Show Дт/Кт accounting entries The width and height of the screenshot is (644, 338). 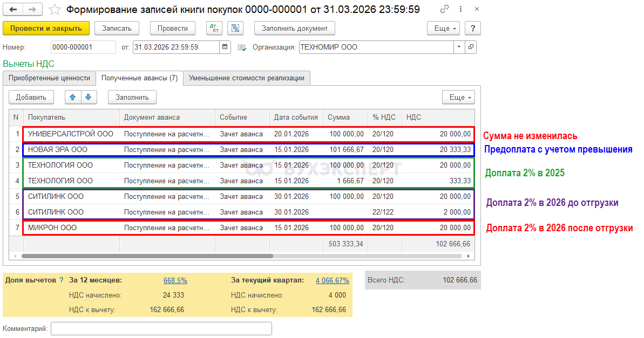coord(214,29)
